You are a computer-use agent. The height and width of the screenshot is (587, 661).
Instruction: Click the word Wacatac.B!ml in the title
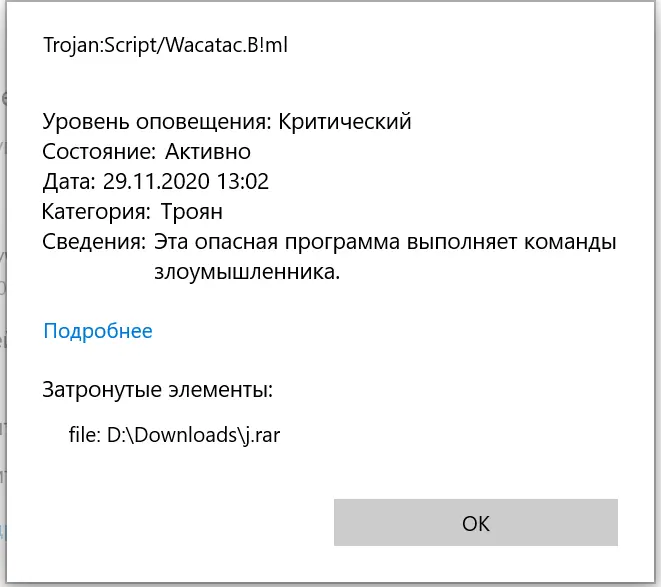[x=227, y=45]
